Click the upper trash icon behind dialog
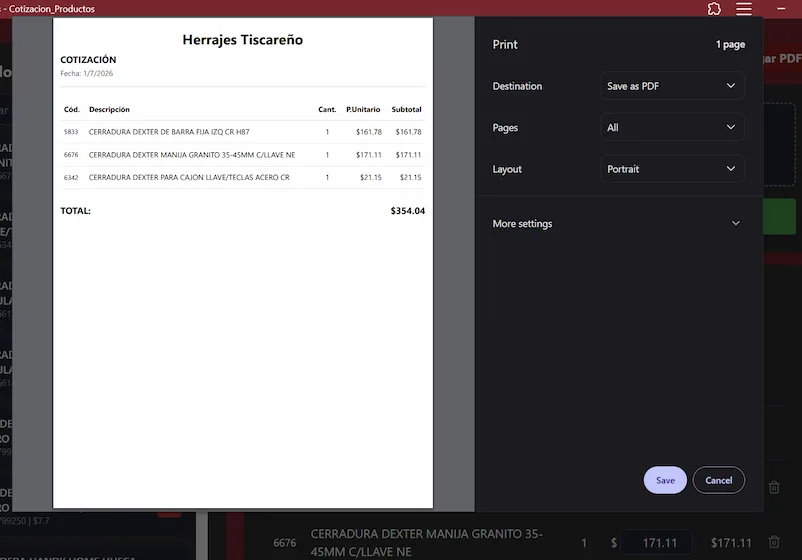Screen dimensions: 802x560 point(774,487)
